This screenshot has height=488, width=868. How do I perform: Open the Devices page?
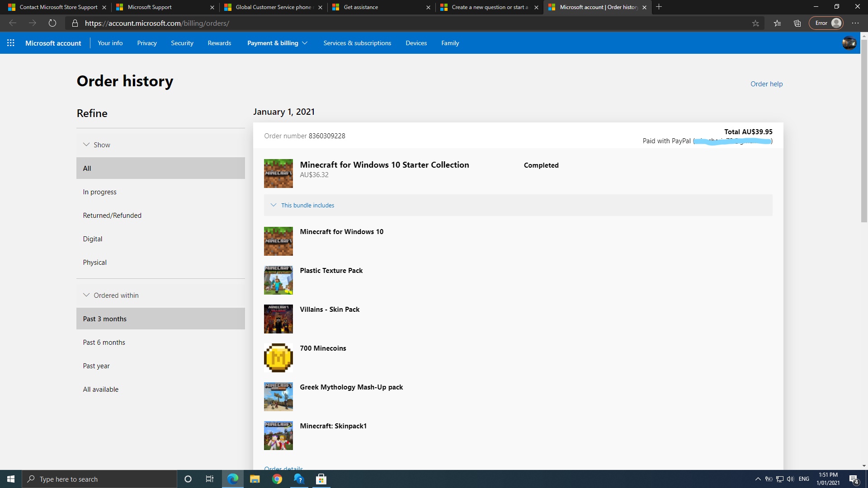point(416,43)
